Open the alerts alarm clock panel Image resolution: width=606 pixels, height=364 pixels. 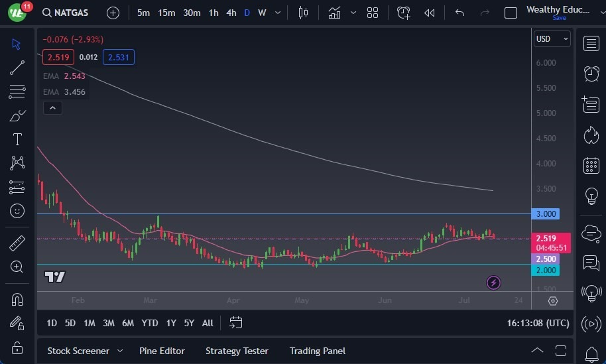591,74
